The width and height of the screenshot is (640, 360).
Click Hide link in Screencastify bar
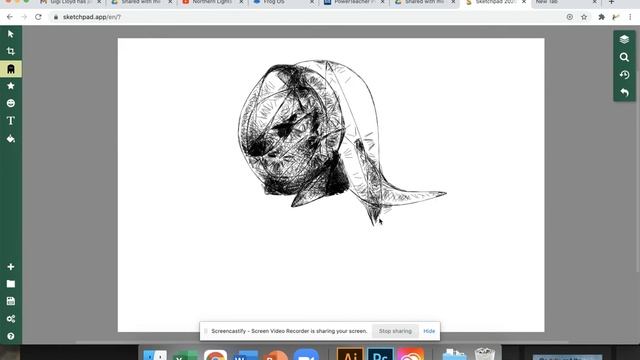pos(429,331)
